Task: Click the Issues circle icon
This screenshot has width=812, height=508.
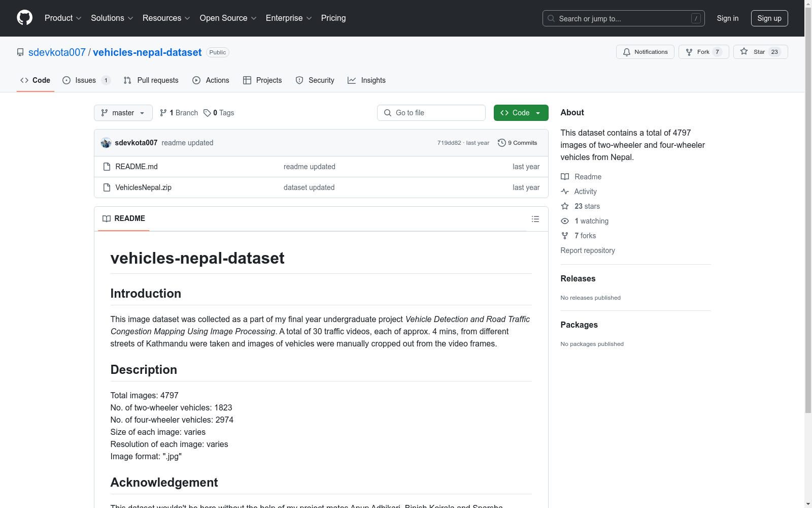Action: 66,80
